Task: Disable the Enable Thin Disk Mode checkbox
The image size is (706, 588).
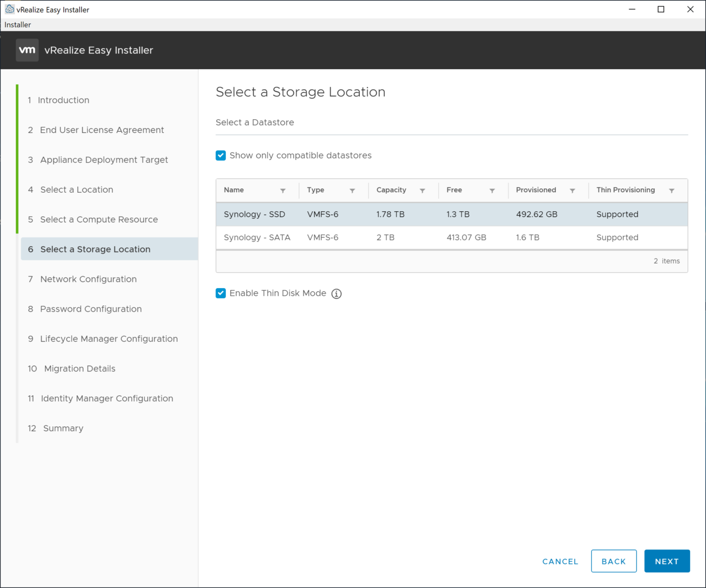Action: click(x=221, y=293)
